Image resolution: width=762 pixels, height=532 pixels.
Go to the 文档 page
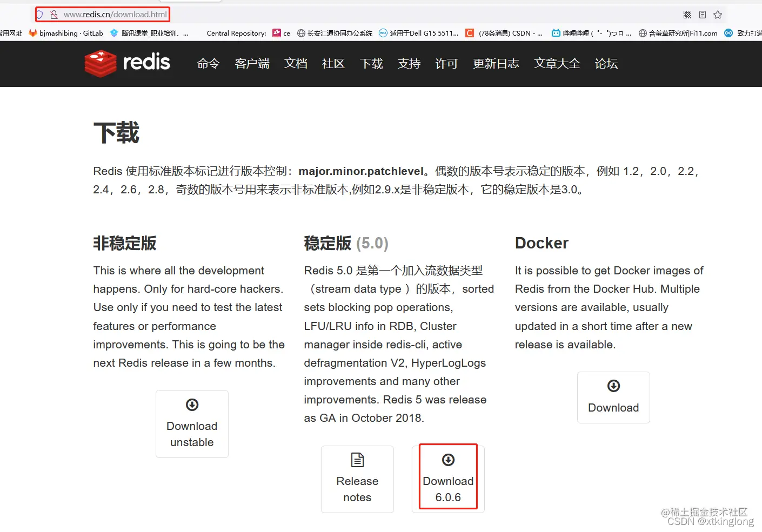(296, 64)
